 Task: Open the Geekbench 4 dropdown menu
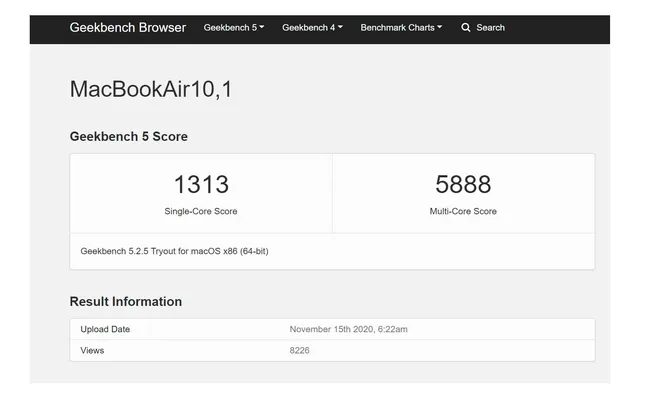[313, 27]
